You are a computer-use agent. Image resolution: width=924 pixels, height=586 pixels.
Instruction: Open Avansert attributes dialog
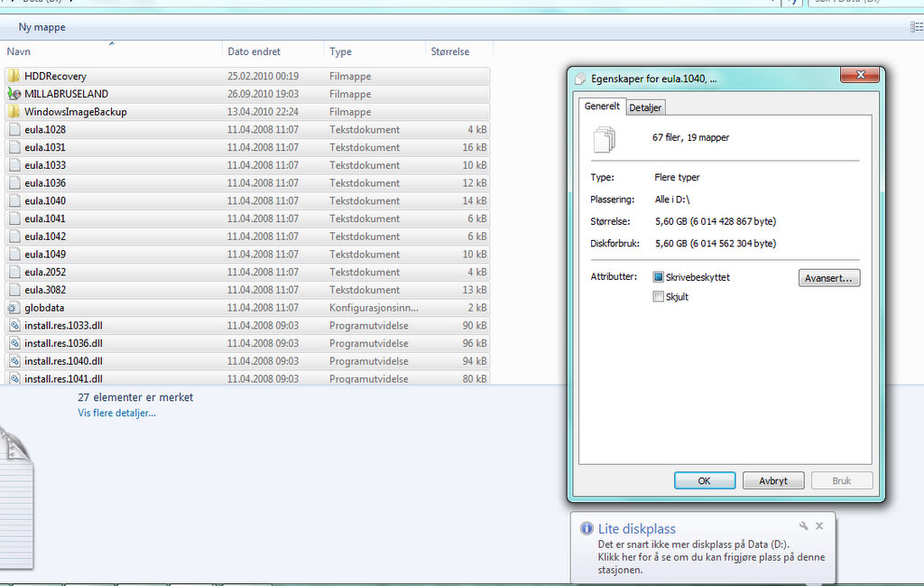[829, 278]
